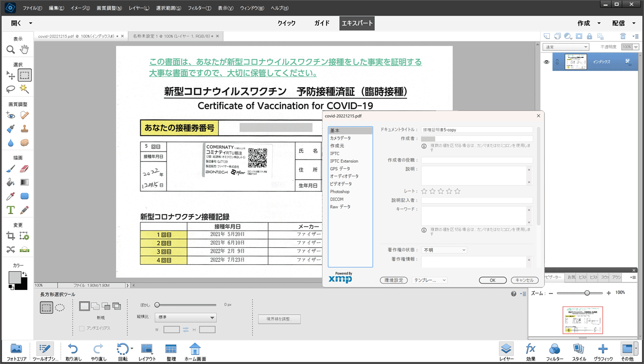This screenshot has width=644, height=364.
Task: Select intersect with selection mode
Action: pyautogui.click(x=116, y=306)
